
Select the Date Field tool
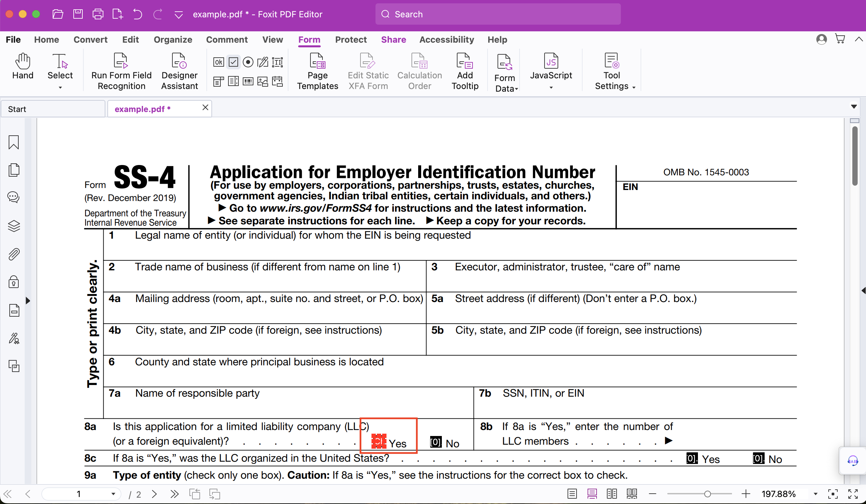coord(277,81)
